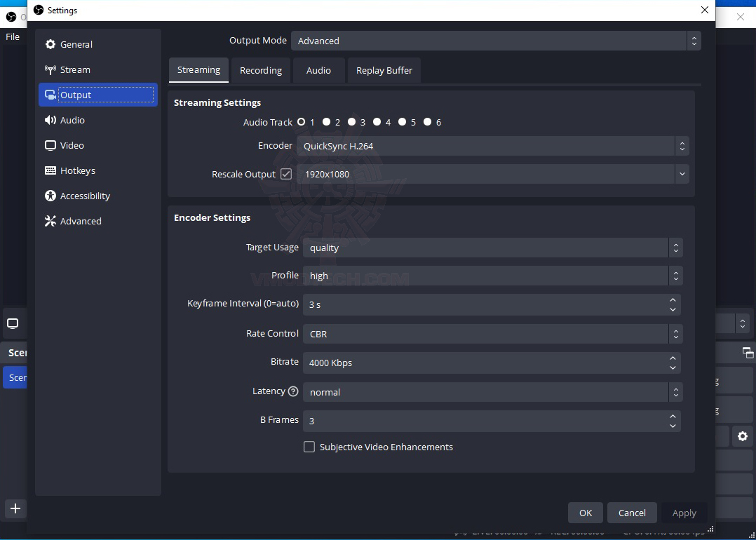Click the gear icon in the OBS main window
Viewport: 756px width, 540px height.
pyautogui.click(x=743, y=436)
